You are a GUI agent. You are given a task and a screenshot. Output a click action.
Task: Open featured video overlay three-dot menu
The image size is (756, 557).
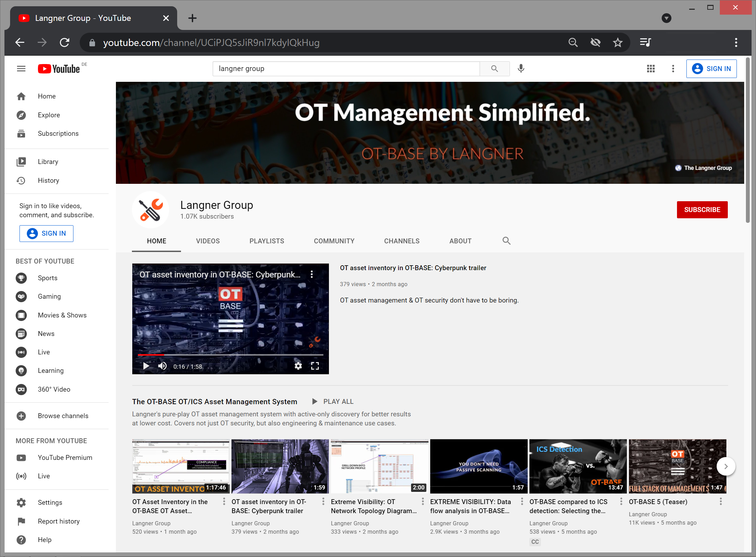pos(312,274)
